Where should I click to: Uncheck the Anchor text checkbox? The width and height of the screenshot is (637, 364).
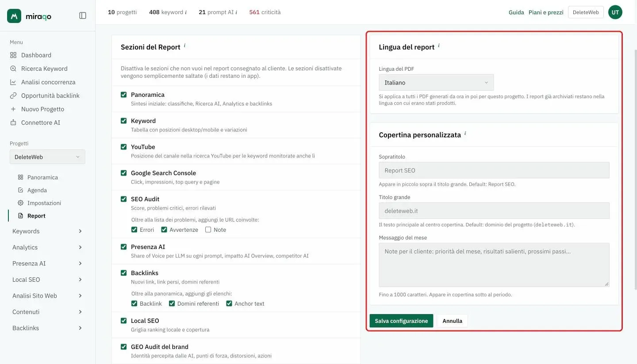[229, 303]
